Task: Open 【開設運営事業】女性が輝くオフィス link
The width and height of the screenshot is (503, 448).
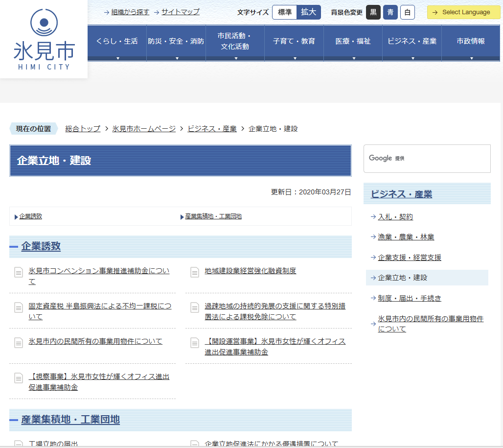Action: [x=275, y=347]
